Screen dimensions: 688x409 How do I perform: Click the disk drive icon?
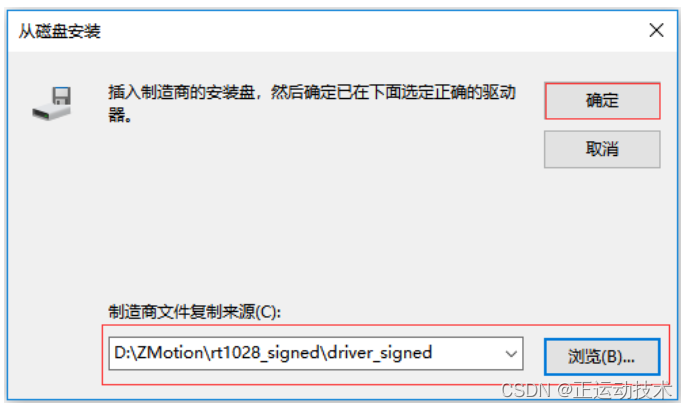pos(52,104)
